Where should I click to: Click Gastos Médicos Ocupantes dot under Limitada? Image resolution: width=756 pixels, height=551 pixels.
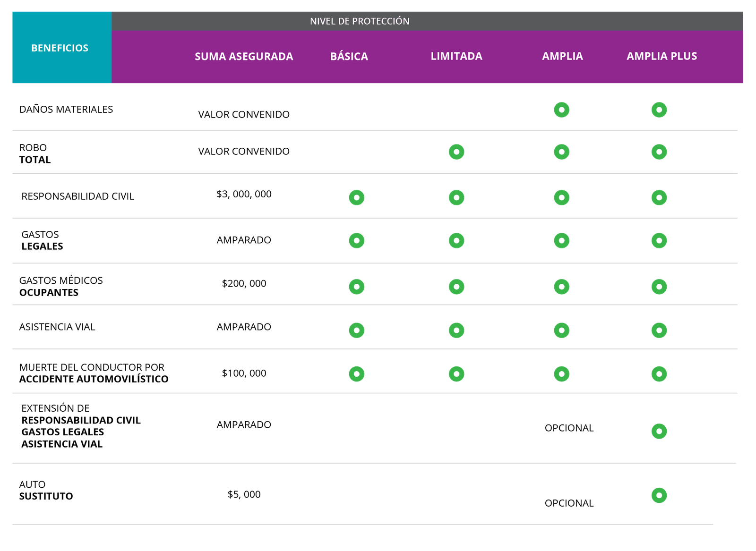pos(456,287)
